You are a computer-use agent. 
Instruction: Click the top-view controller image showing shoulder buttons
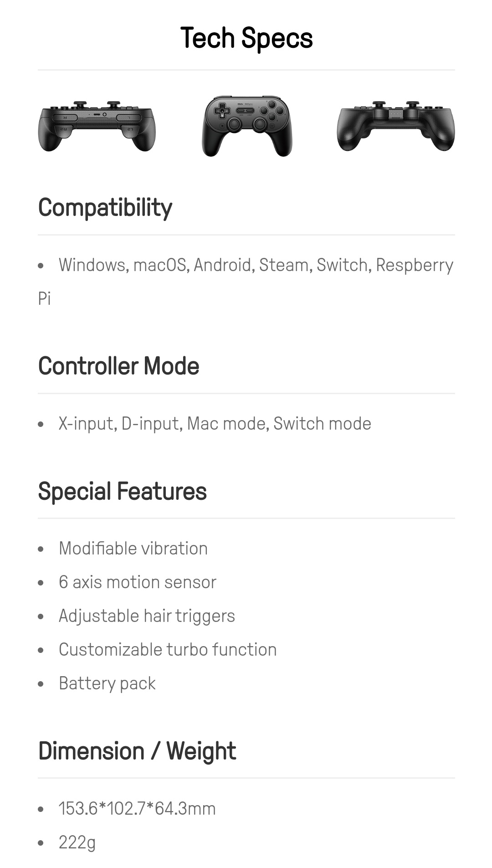[97, 126]
